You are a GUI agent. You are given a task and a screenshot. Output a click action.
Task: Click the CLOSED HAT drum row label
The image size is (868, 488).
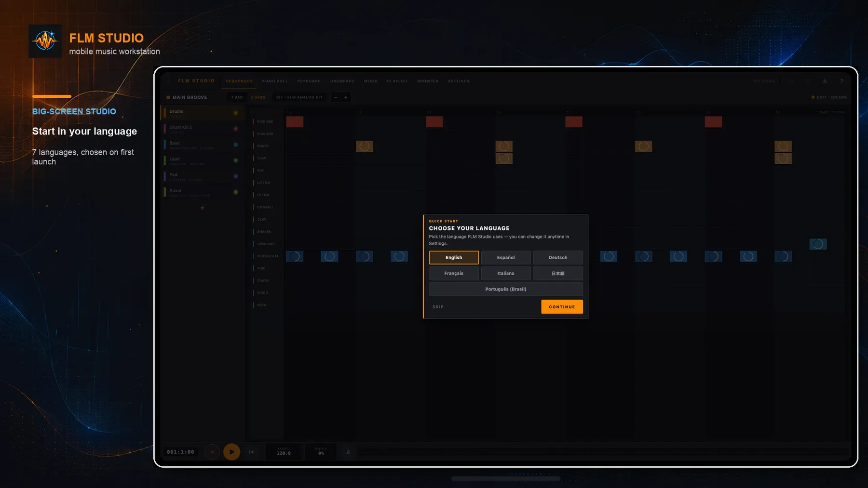click(268, 256)
